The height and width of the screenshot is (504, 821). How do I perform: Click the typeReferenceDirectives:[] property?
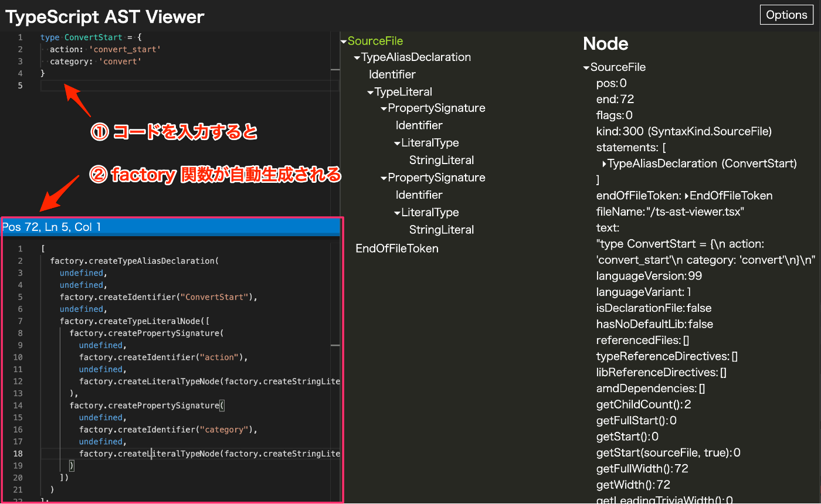point(667,356)
